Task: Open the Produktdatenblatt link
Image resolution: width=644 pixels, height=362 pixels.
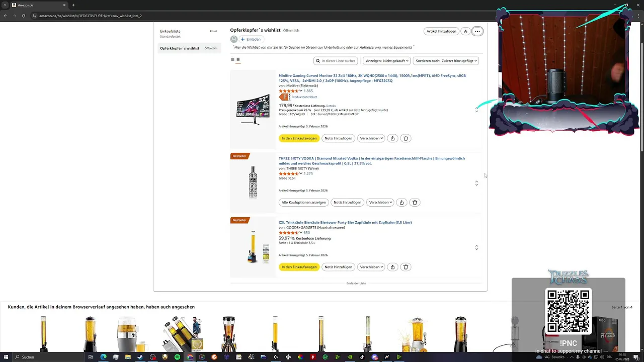Action: tap(304, 97)
